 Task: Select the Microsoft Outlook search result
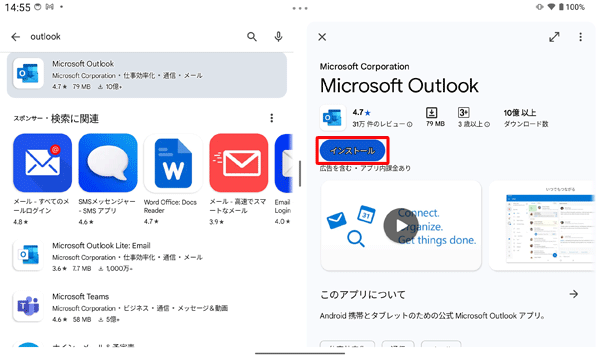coord(147,75)
